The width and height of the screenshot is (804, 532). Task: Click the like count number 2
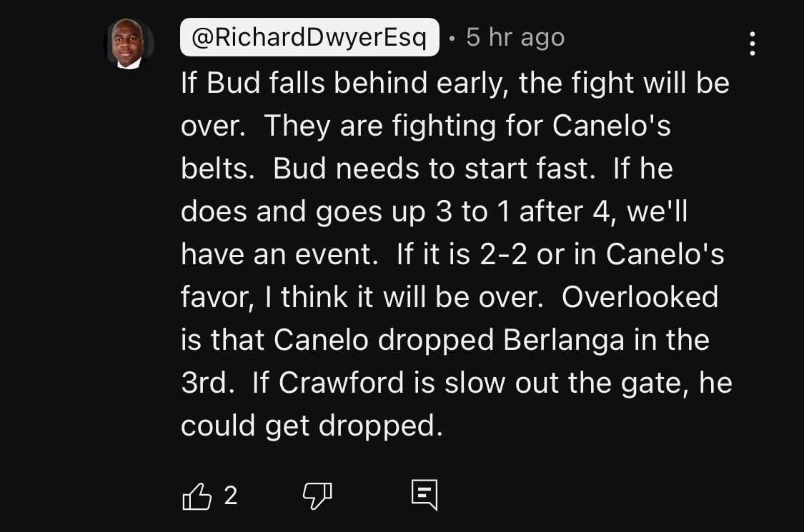tap(230, 495)
